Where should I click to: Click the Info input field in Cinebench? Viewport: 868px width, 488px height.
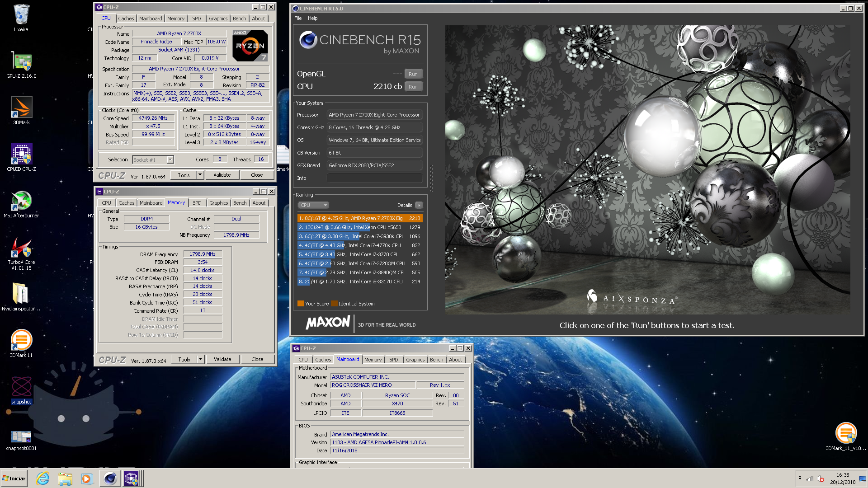click(374, 178)
